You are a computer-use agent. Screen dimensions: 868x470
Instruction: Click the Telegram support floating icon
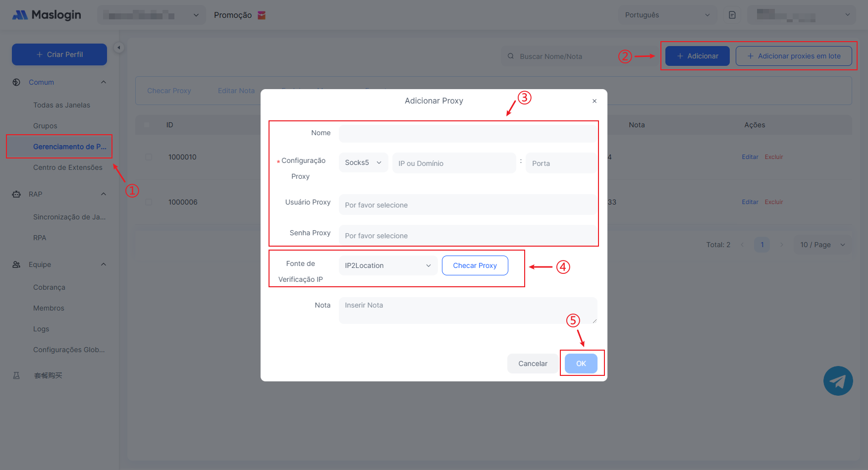[x=838, y=381]
